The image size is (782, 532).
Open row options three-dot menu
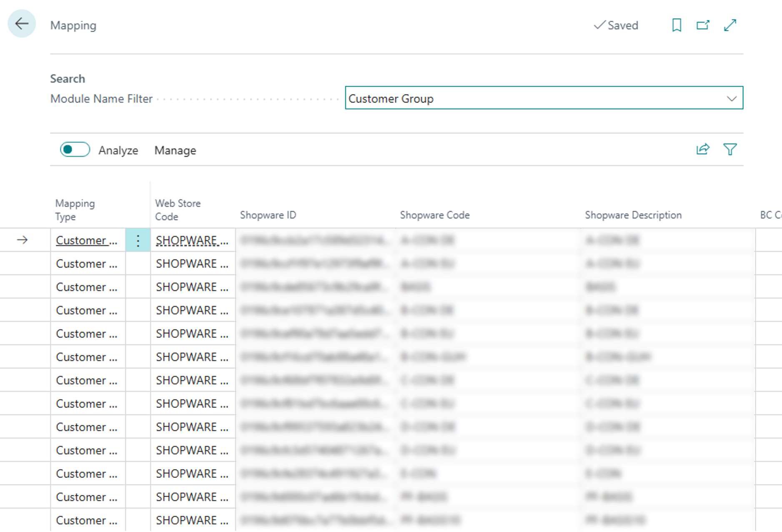tap(138, 240)
